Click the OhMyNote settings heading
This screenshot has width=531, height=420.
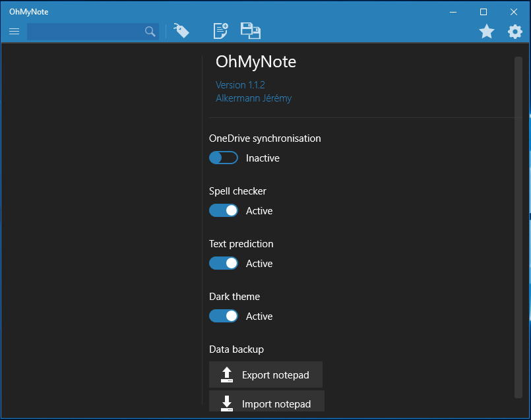[x=256, y=61]
